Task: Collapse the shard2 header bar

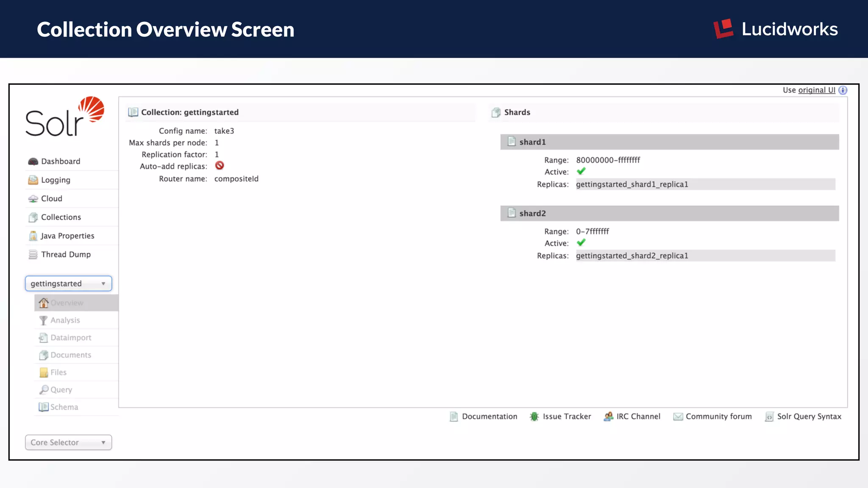Action: point(670,213)
